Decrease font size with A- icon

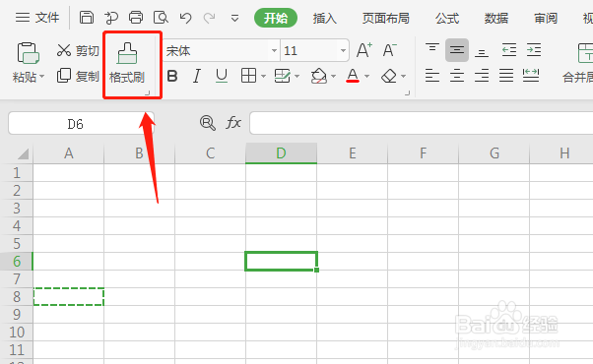tap(389, 50)
